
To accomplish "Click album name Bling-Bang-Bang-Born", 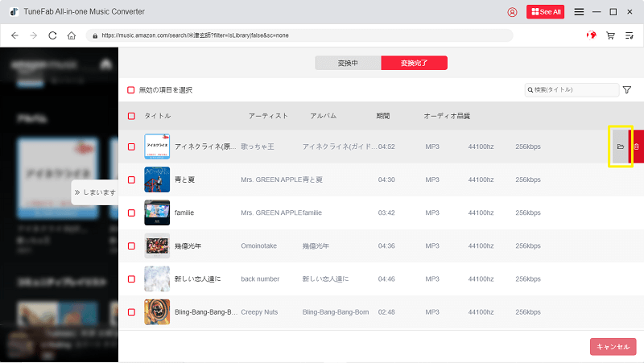I will click(x=336, y=312).
